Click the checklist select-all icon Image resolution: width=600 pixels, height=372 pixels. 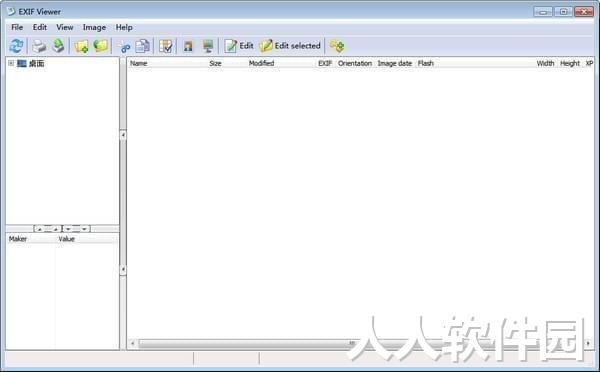tap(166, 46)
